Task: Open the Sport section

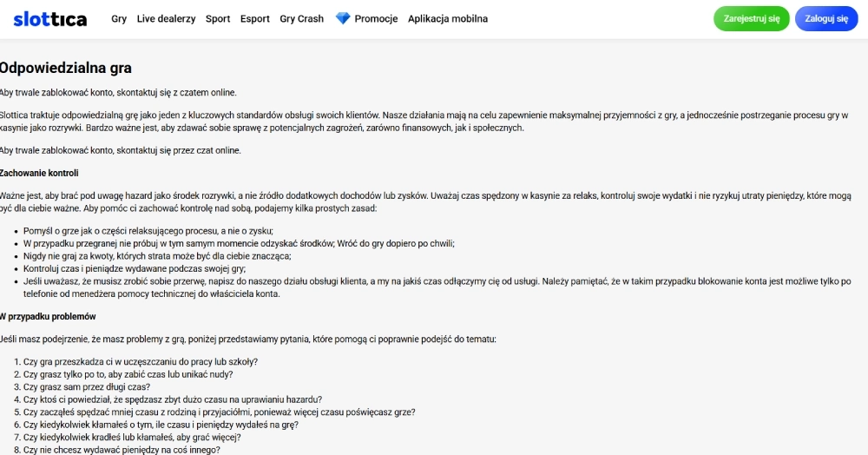Action: click(218, 19)
